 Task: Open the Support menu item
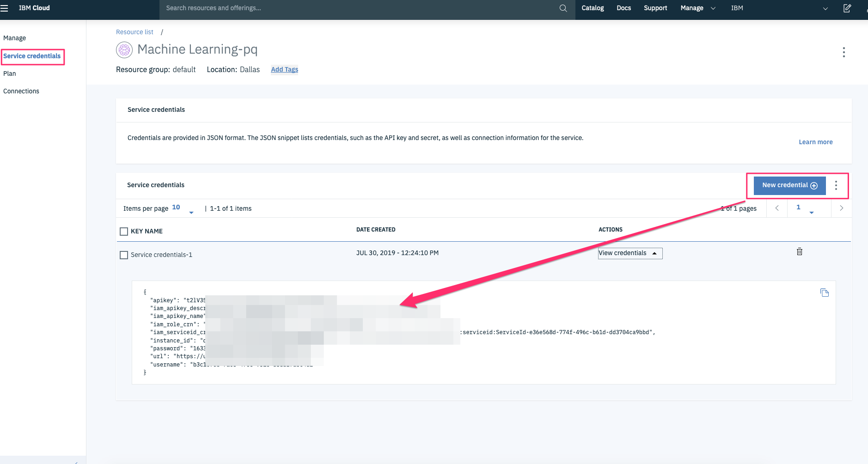pyautogui.click(x=655, y=8)
